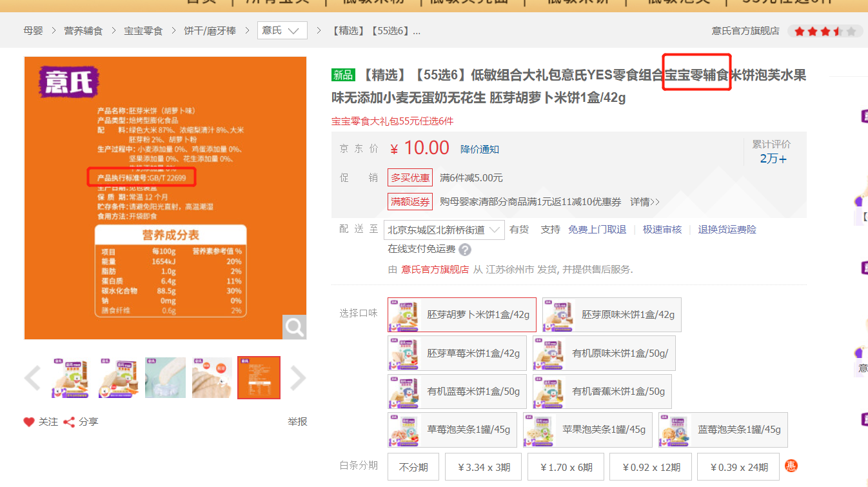
Task: Click the share icon beside 分享
Action: pyautogui.click(x=69, y=422)
